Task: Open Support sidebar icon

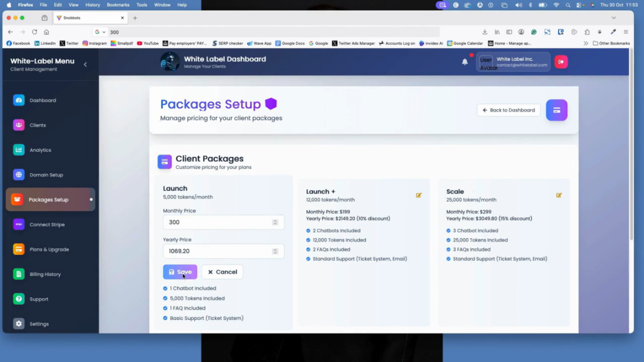Action: tap(18, 299)
